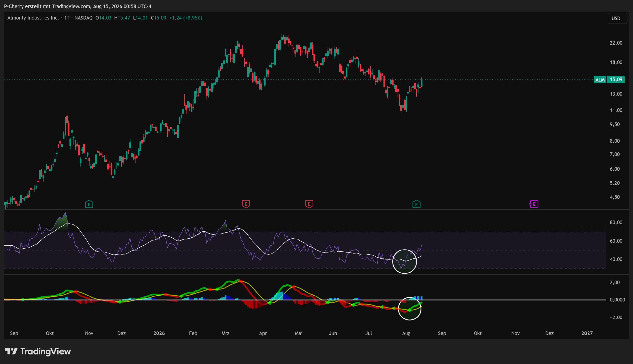Click the Jul label on the time axis

pos(369,333)
